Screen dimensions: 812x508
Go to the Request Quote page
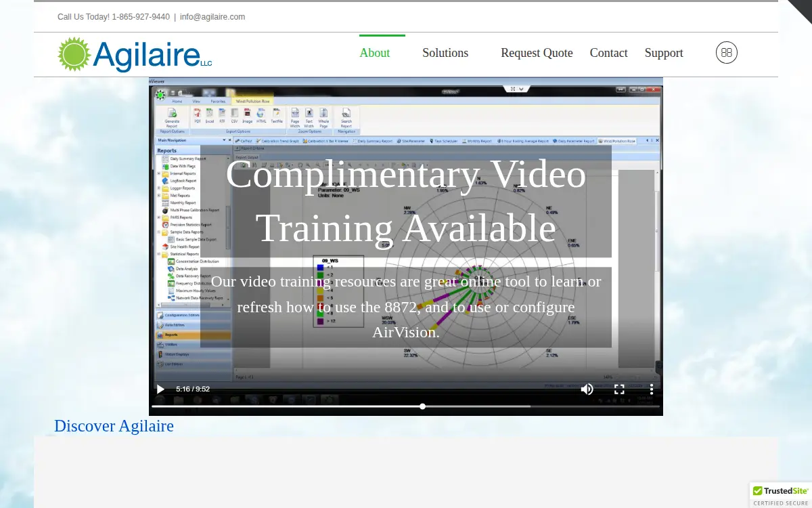click(537, 53)
